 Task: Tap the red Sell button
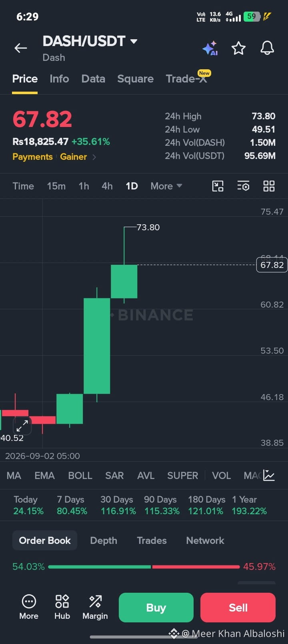(238, 608)
